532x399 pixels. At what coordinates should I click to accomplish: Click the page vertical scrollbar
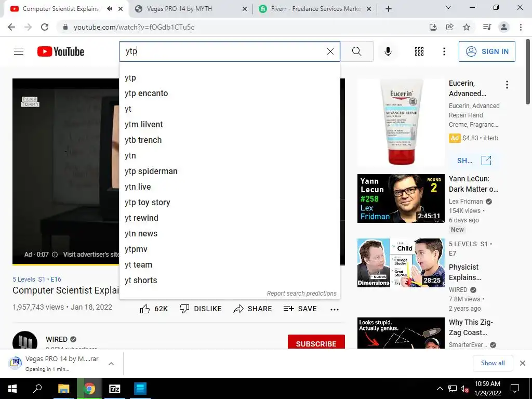528,73
